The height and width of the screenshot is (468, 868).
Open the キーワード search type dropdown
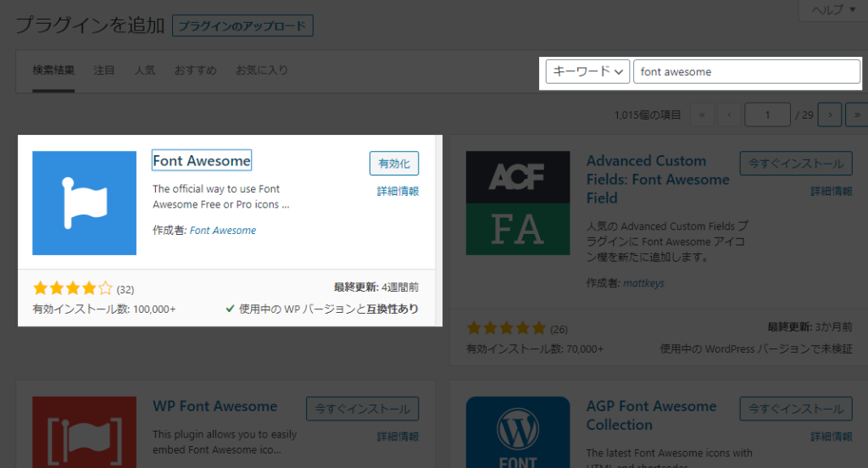tap(587, 72)
